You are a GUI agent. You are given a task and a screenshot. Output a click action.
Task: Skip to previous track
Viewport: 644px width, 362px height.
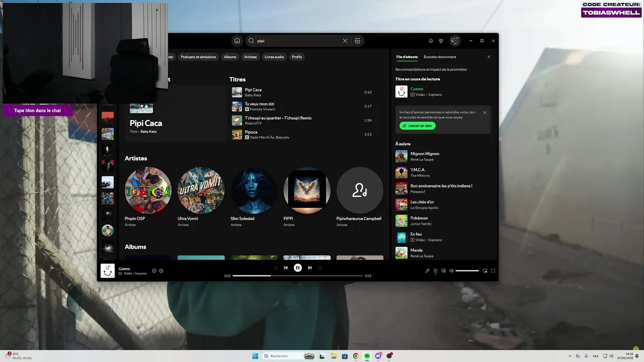(x=286, y=268)
